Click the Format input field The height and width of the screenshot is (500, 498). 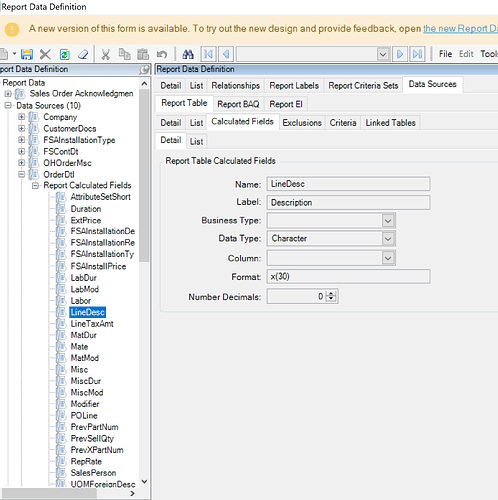[348, 277]
